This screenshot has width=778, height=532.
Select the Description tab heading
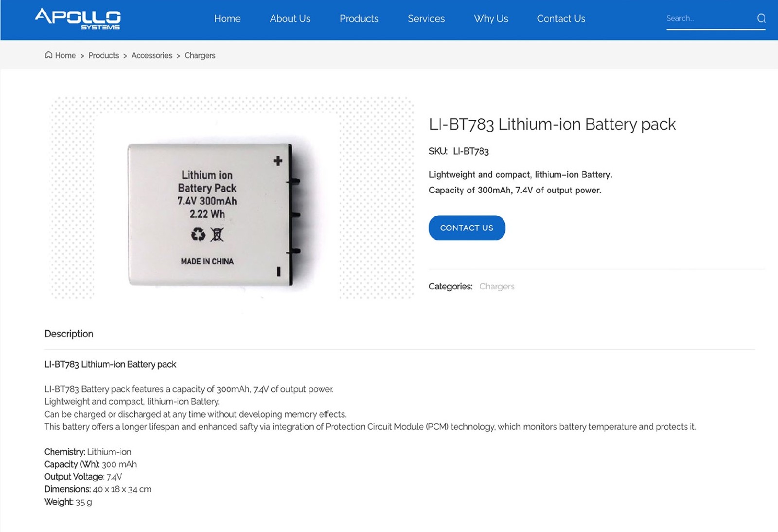click(69, 334)
